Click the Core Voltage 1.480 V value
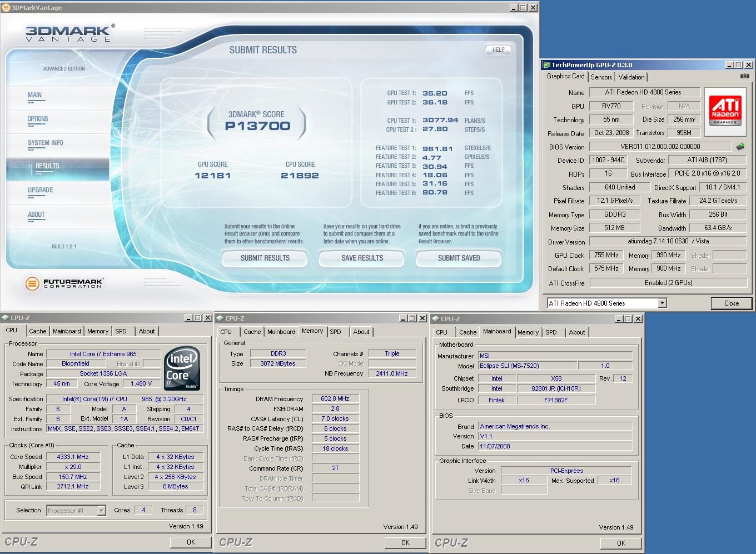 [141, 383]
